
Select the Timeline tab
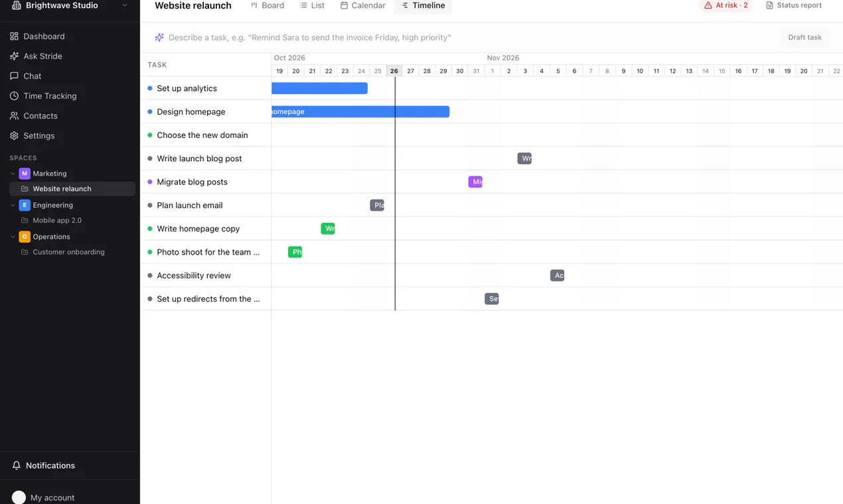tap(423, 5)
